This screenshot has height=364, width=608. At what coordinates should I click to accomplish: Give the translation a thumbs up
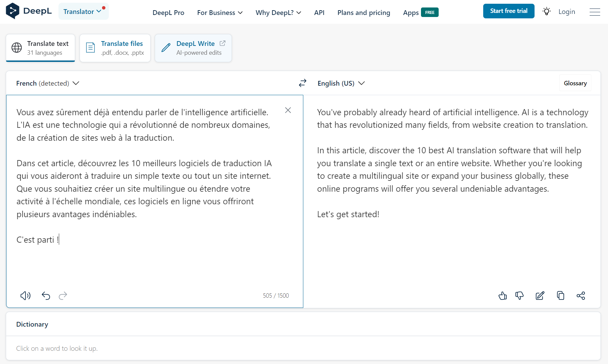tap(503, 296)
